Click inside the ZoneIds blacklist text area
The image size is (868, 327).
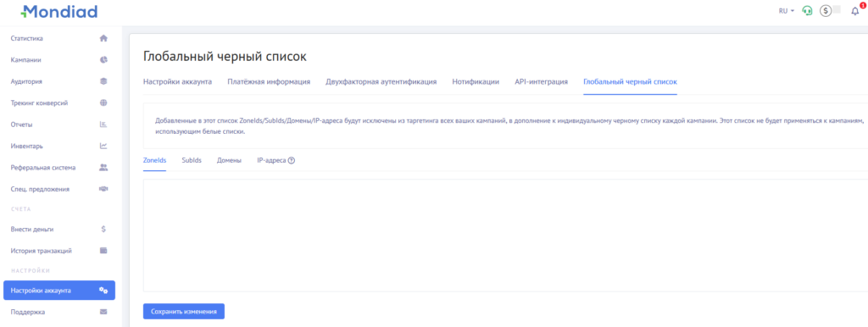[x=505, y=236]
